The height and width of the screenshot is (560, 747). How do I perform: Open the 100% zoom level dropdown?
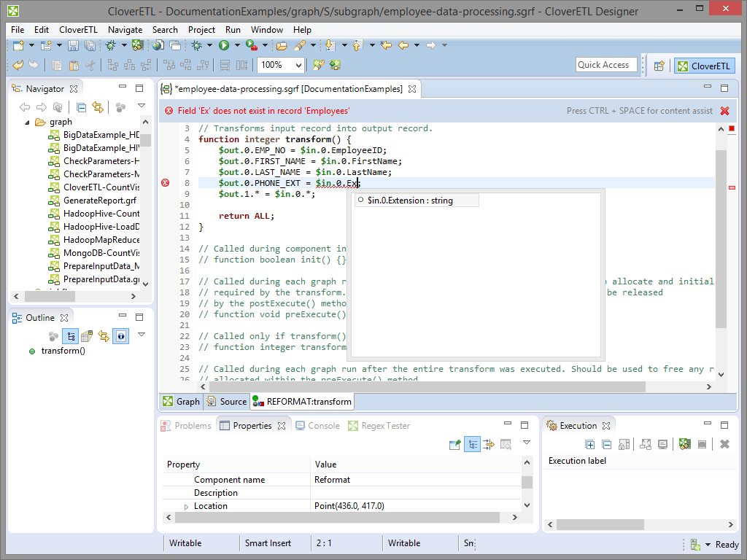(x=298, y=65)
